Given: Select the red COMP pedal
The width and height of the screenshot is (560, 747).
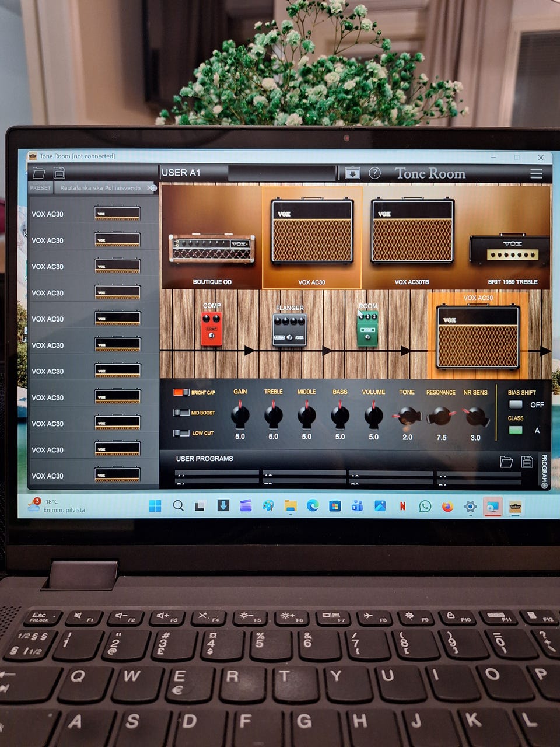Looking at the screenshot, I should click(x=212, y=329).
